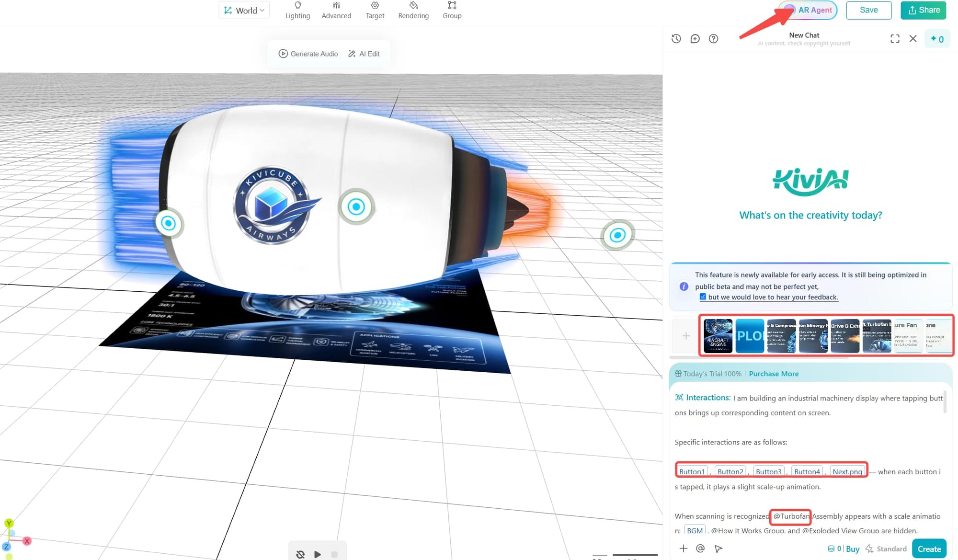This screenshot has height=560, width=958.
Task: Add a new reference image with plus tile
Action: click(686, 336)
